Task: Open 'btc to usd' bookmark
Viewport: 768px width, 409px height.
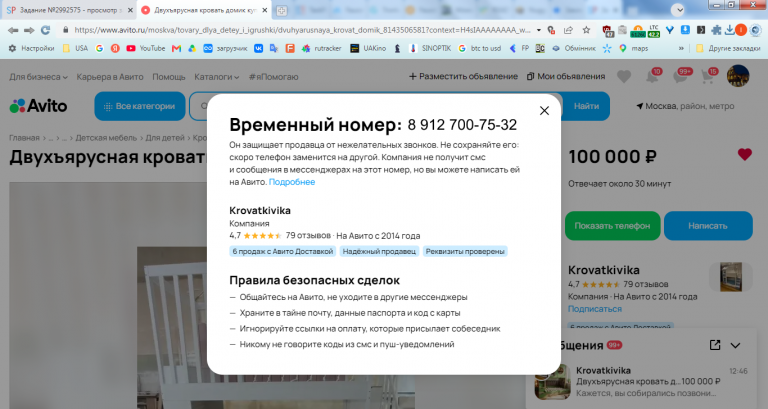Action: 480,48
